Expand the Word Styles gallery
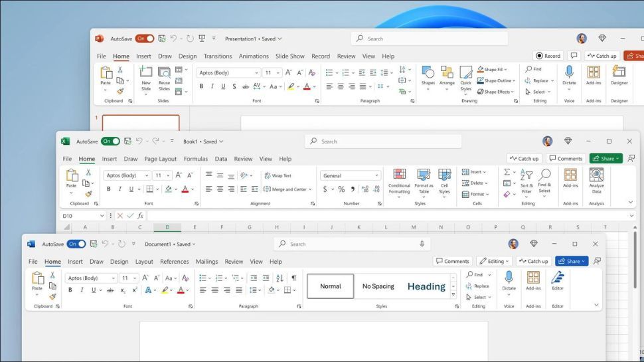The height and width of the screenshot is (362, 644). pyautogui.click(x=453, y=295)
